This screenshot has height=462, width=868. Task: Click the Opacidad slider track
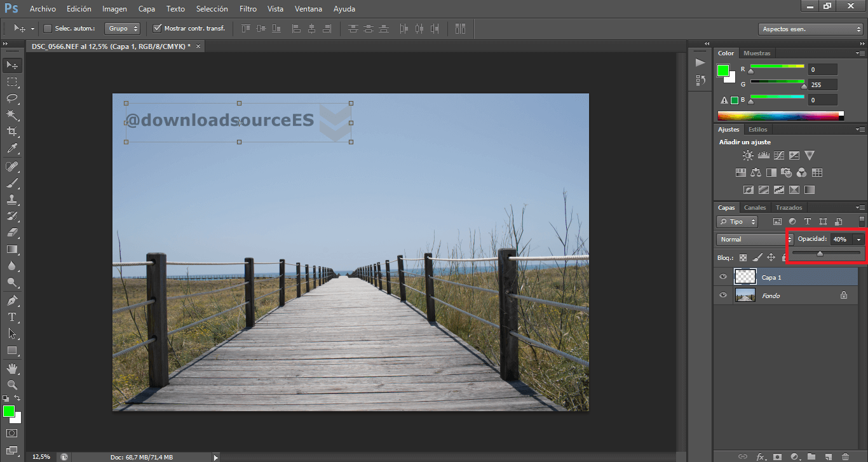[x=825, y=253]
